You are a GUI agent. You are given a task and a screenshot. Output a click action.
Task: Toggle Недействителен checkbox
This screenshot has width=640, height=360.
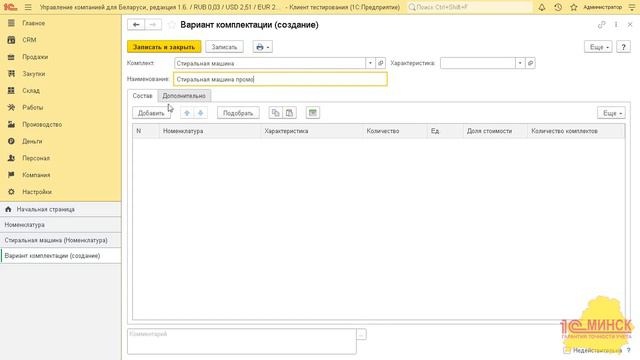tap(567, 350)
